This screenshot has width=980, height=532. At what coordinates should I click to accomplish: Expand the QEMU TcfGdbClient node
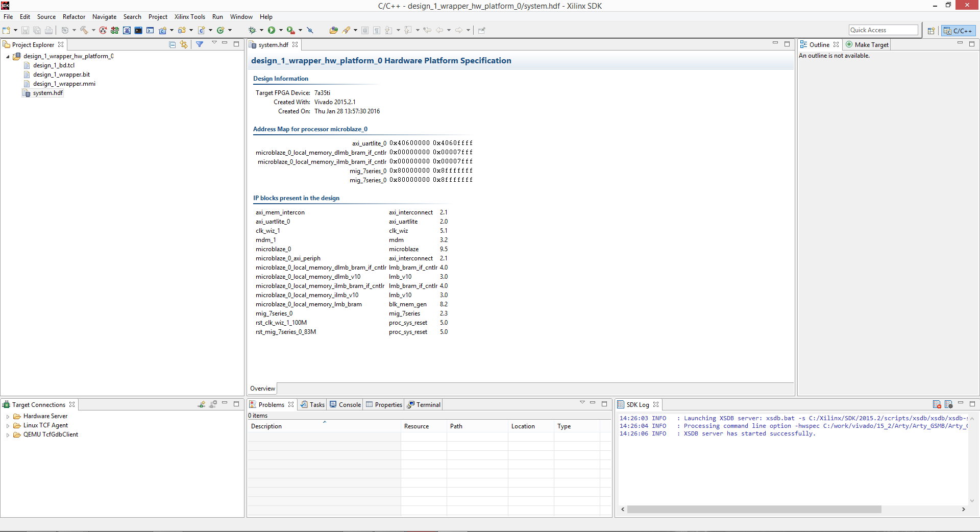click(8, 435)
